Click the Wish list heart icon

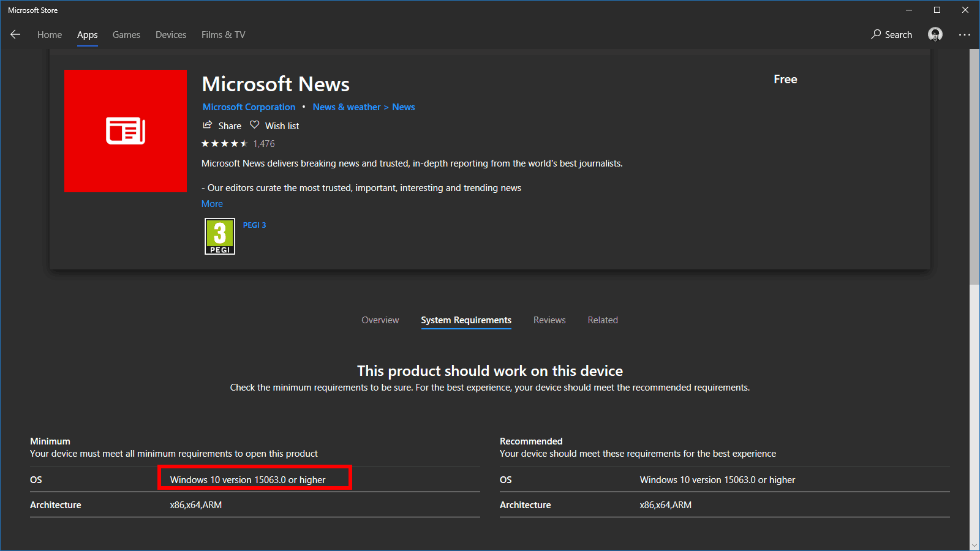(255, 125)
